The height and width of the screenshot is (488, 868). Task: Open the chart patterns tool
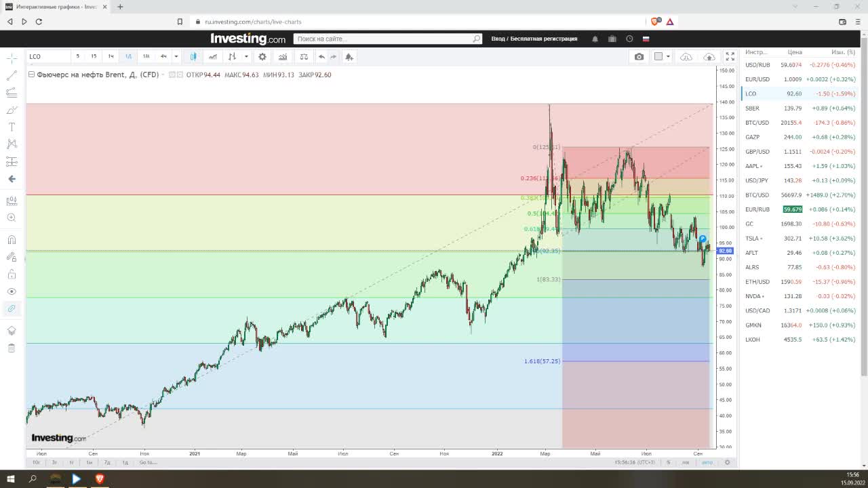coord(12,144)
